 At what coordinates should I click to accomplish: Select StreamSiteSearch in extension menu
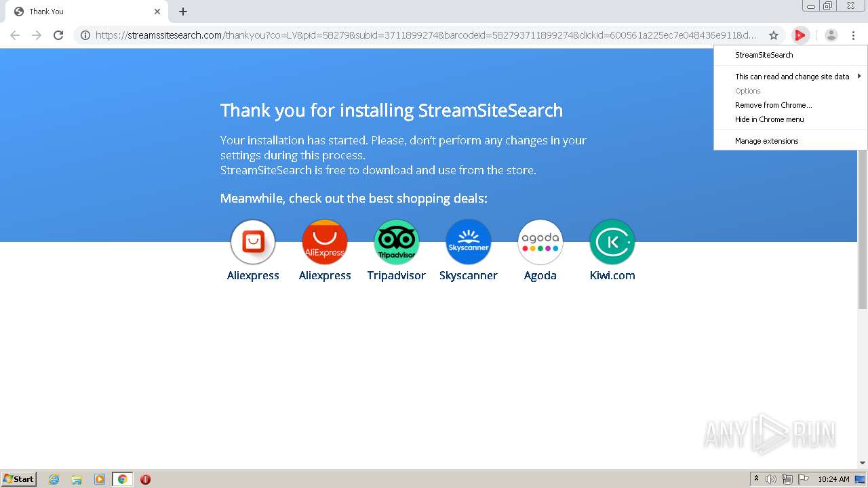coord(791,55)
